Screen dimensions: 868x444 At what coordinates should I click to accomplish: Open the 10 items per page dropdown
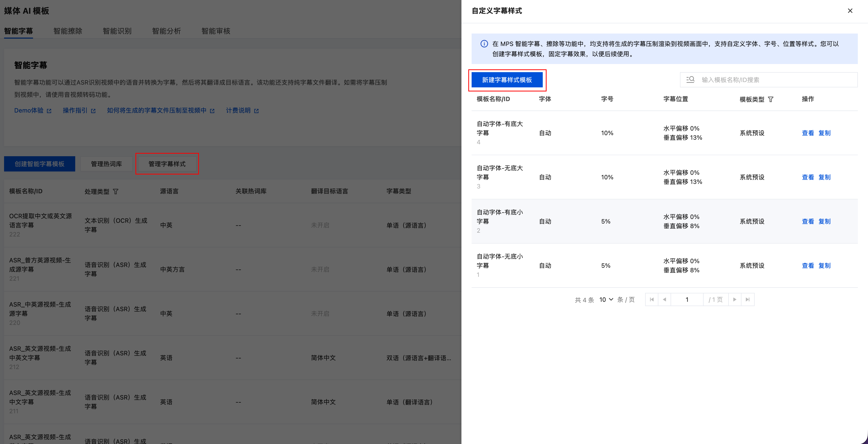click(x=606, y=299)
